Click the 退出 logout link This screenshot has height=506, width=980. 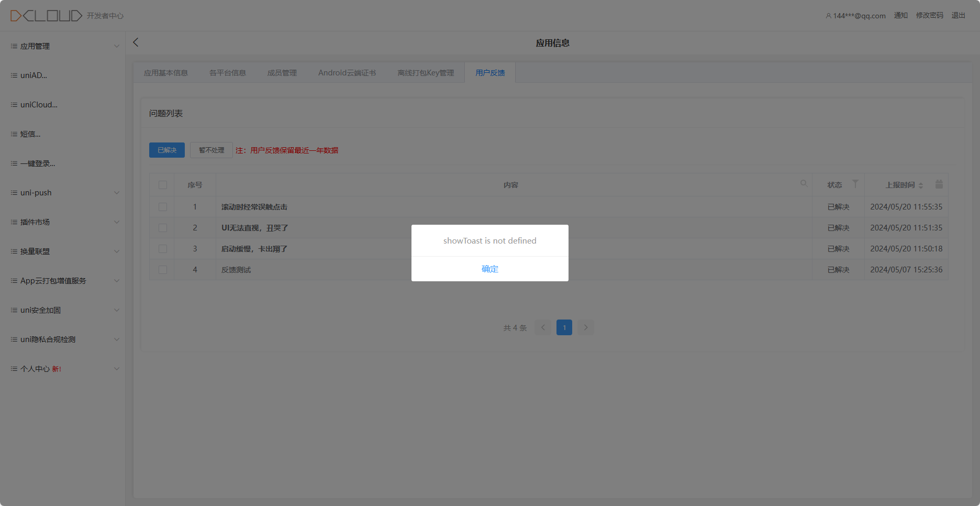click(x=958, y=16)
